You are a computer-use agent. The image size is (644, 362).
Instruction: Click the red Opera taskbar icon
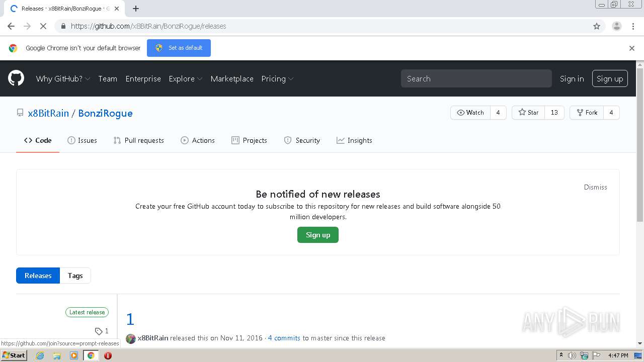click(x=108, y=355)
